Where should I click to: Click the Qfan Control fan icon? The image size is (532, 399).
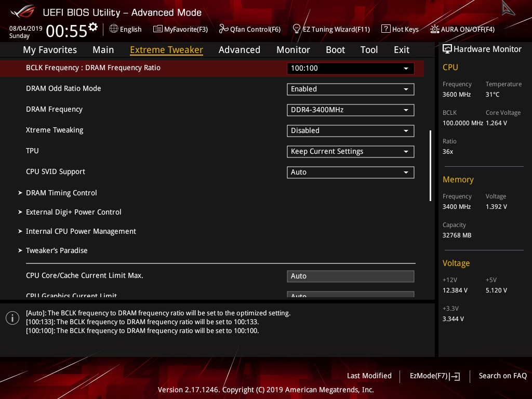point(223,29)
